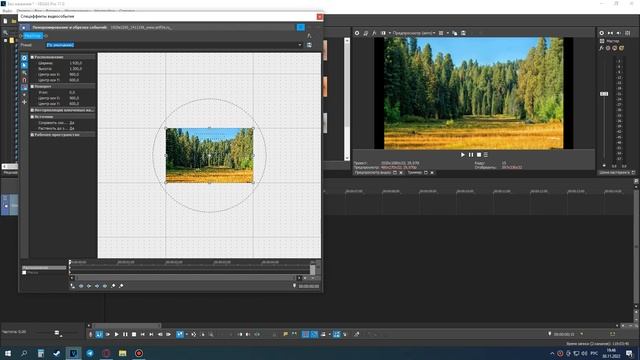Open Telegram from the taskbar
This screenshot has width=640, height=360.
[x=90, y=353]
